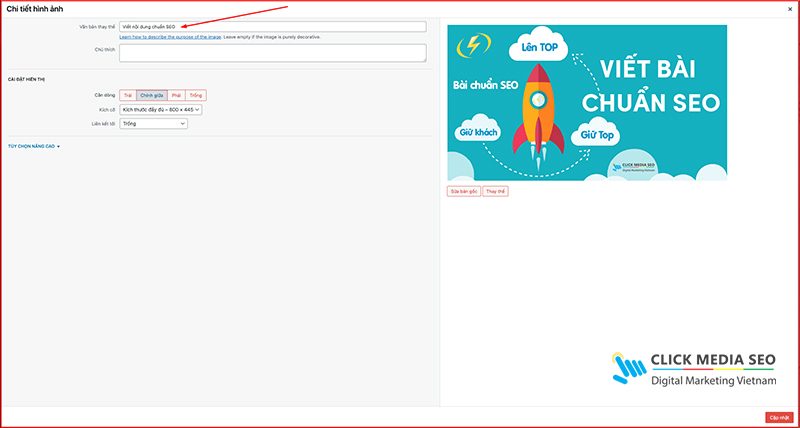Expand the Tùy chọn nâng cao section
Viewport: 800px width, 428px height.
(x=34, y=146)
